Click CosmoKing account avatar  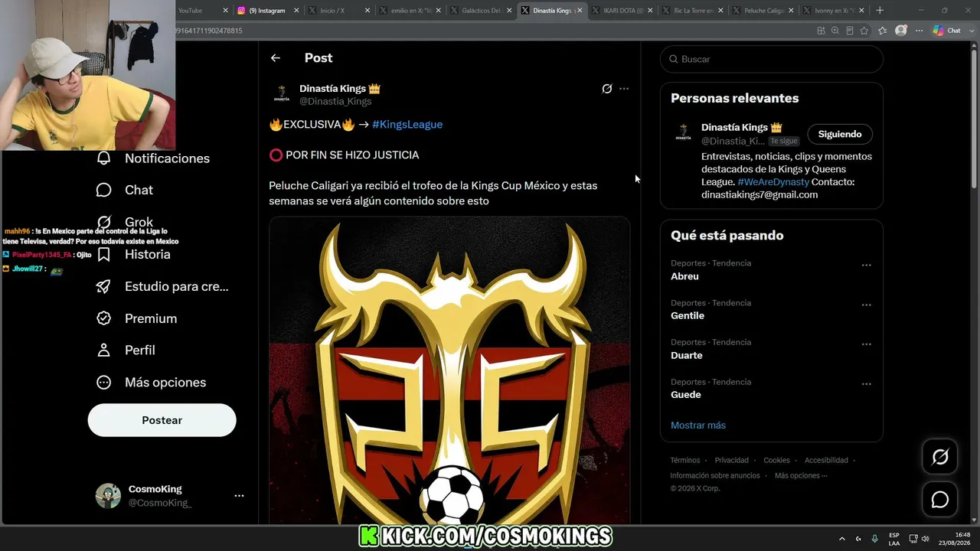[x=108, y=496]
